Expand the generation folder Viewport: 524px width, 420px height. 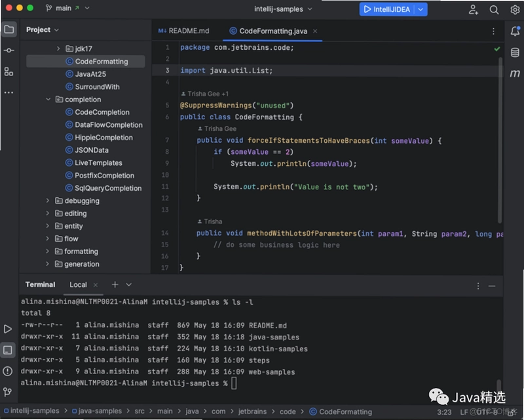47,264
